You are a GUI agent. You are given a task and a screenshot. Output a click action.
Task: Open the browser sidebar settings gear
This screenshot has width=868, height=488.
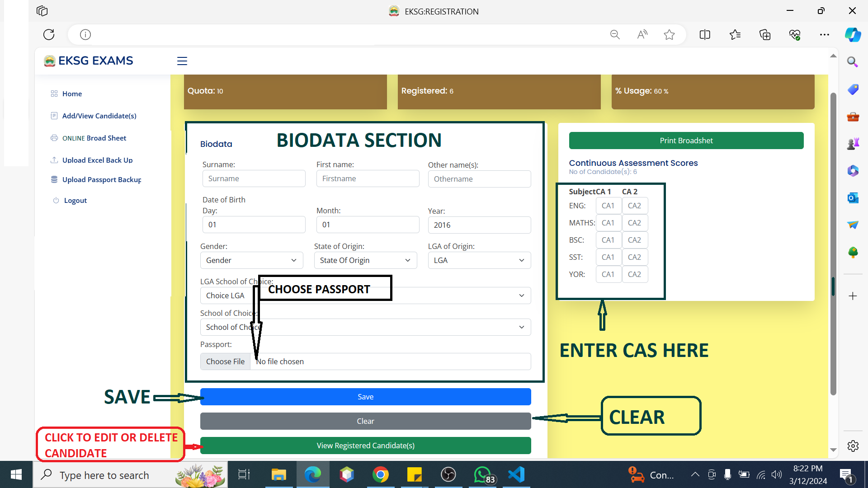click(x=853, y=446)
